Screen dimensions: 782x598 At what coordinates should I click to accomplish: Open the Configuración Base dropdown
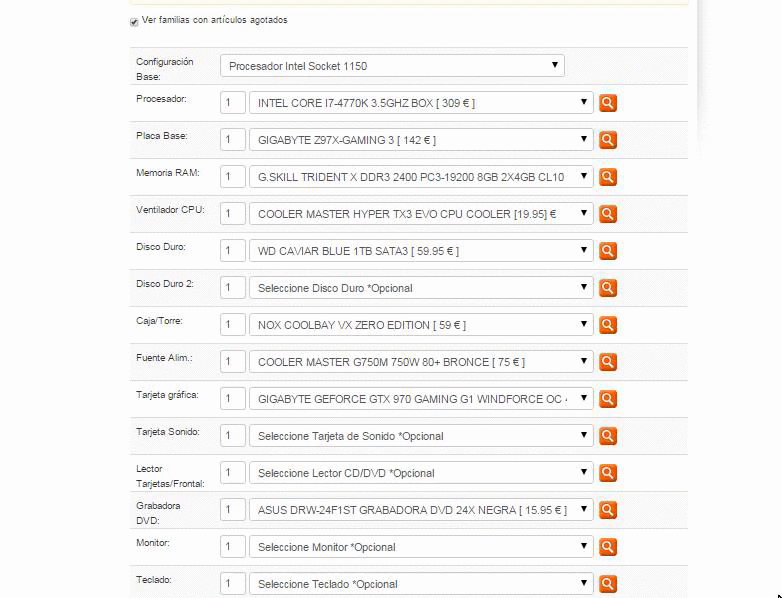point(392,66)
